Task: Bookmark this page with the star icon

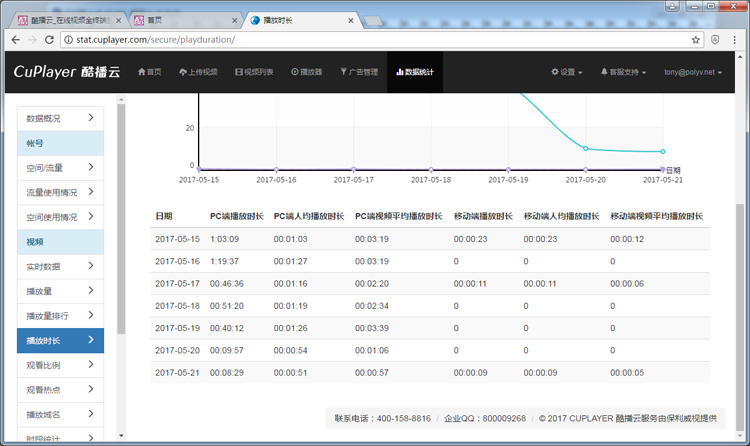Action: click(696, 40)
